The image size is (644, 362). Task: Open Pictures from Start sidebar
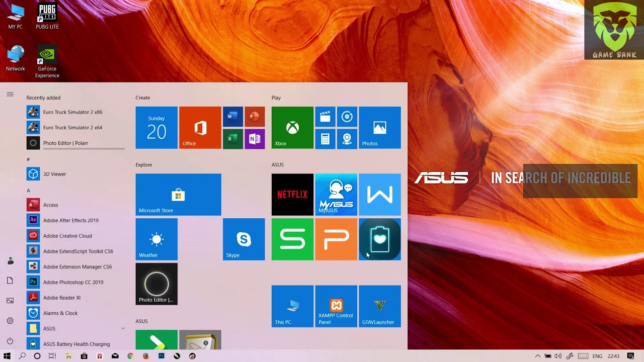pyautogui.click(x=10, y=301)
